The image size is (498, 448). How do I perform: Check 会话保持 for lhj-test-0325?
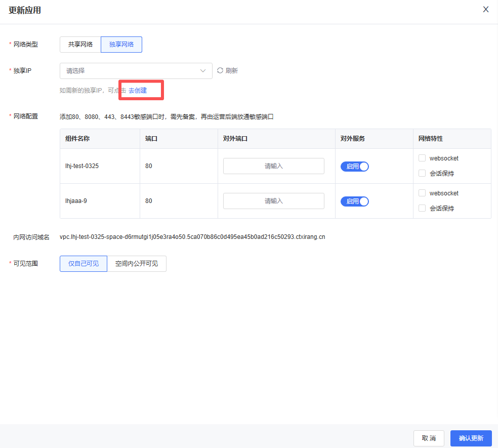[x=422, y=174]
